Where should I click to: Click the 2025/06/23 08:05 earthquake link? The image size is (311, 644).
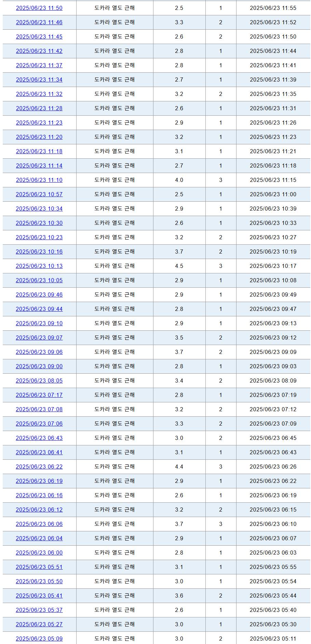[39, 381]
